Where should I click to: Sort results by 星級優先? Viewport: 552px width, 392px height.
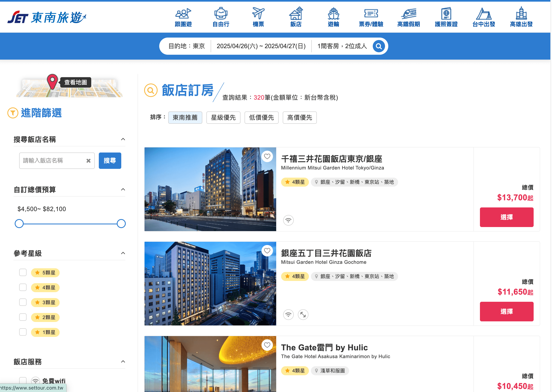[x=223, y=118]
